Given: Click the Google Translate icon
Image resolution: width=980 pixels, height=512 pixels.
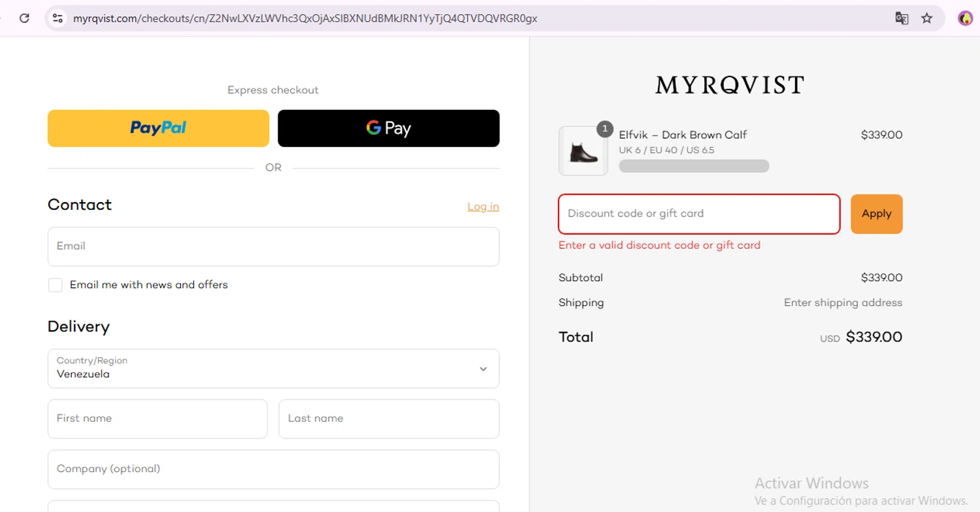Looking at the screenshot, I should point(902,18).
